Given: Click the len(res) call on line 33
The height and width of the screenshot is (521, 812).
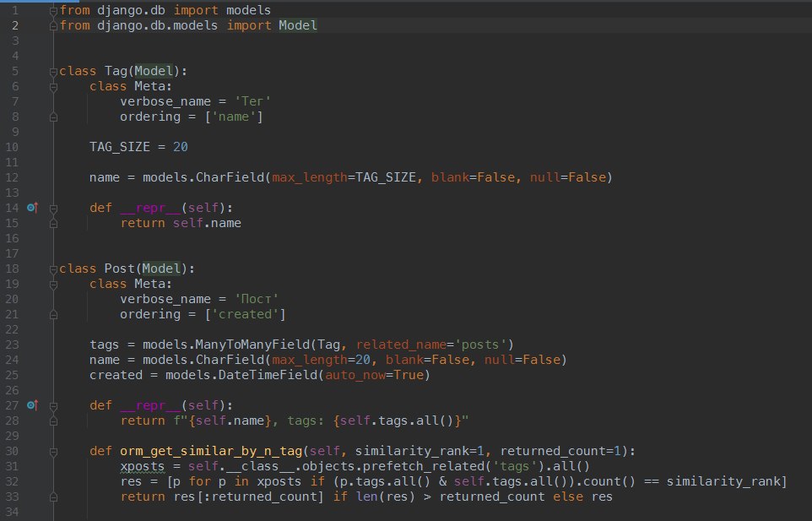Looking at the screenshot, I should (385, 497).
